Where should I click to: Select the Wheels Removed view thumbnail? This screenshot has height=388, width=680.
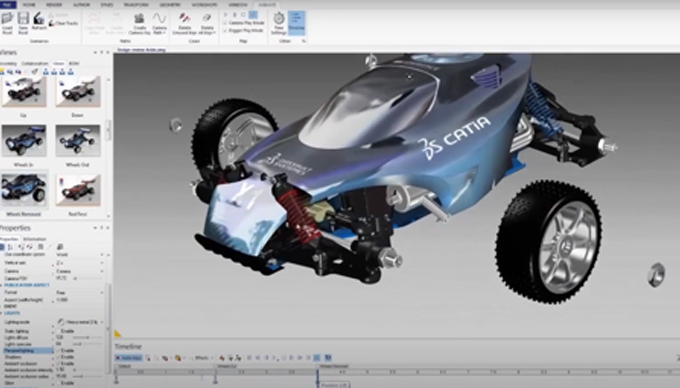point(23,189)
